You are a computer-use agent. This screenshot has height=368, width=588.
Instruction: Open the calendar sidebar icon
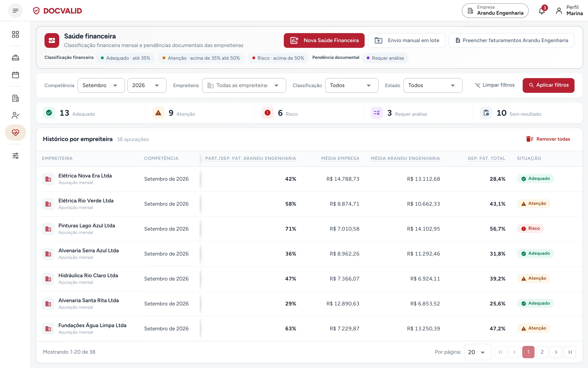click(16, 75)
